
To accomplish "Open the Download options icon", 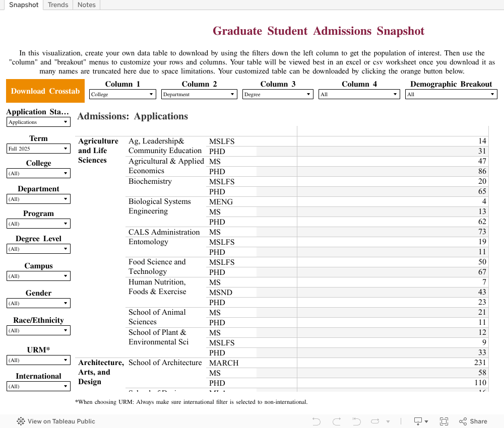I will coord(419,421).
